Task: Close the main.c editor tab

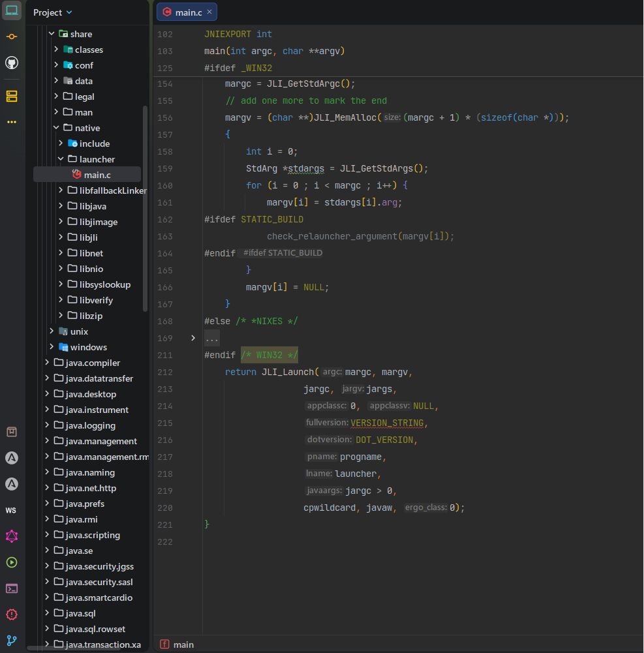Action: tap(209, 12)
